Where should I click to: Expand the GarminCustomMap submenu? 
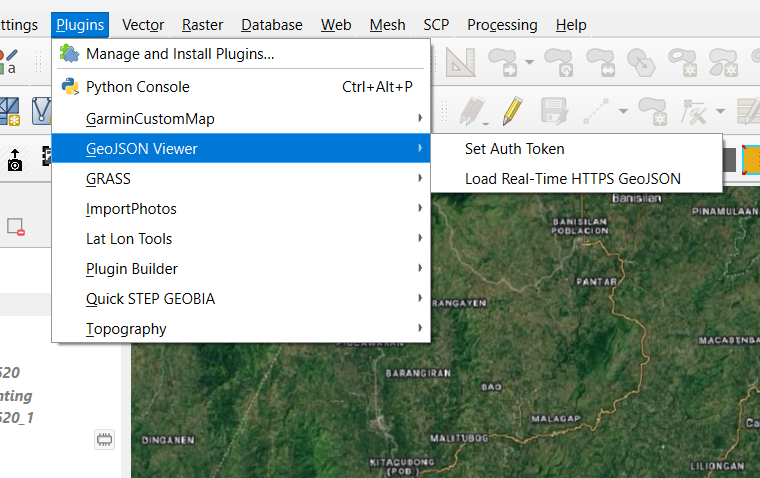click(241, 119)
